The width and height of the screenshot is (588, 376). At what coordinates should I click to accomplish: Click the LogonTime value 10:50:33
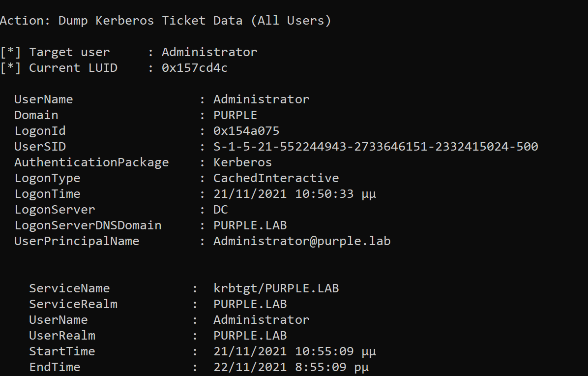(294, 194)
